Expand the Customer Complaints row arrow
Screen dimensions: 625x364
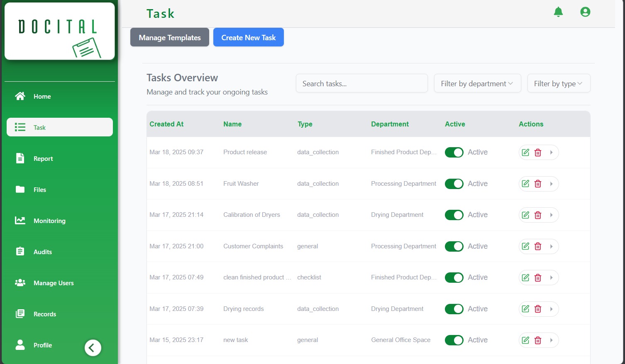(x=551, y=246)
